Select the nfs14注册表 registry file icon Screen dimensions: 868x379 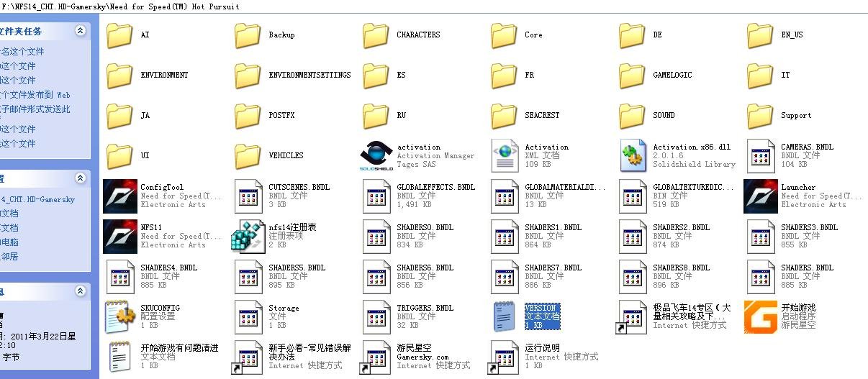coord(248,237)
